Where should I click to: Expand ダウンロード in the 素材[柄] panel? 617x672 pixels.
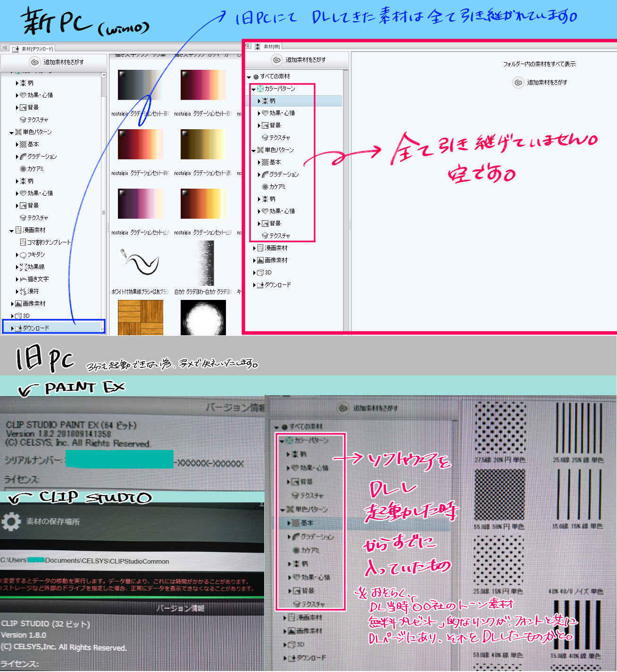(254, 285)
